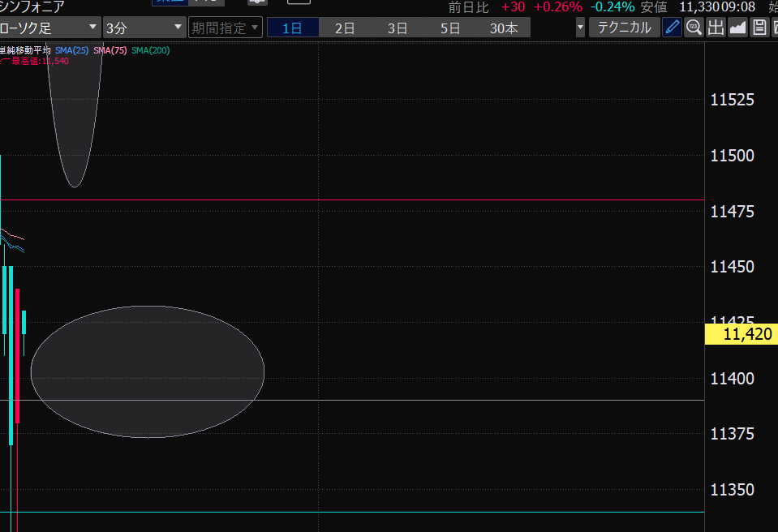This screenshot has height=532, width=778.
Task: Open the small arrow dropdown before テクニカル
Action: [x=580, y=28]
